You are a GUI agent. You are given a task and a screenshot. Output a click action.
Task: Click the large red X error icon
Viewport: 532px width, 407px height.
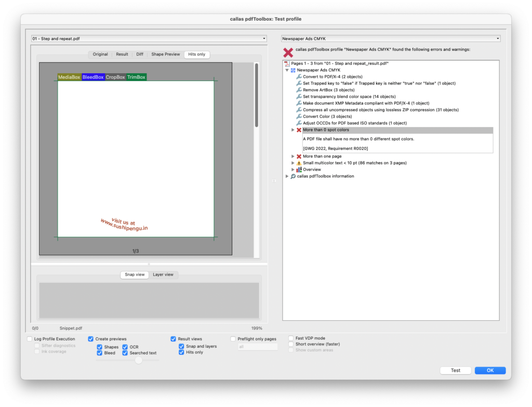tap(287, 52)
